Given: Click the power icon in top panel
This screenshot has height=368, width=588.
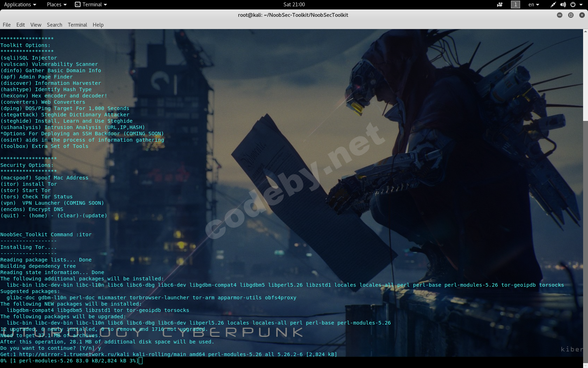Looking at the screenshot, I should 573,5.
